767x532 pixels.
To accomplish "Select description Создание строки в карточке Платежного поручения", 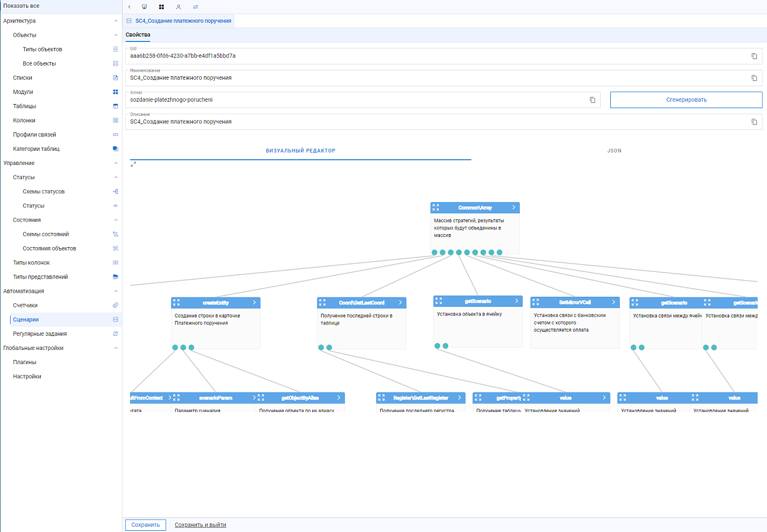I will click(208, 319).
